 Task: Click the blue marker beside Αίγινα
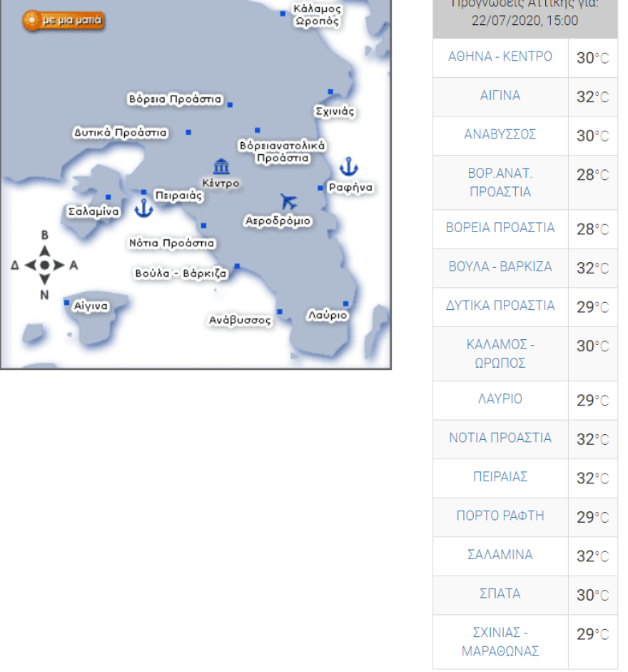[x=67, y=303]
